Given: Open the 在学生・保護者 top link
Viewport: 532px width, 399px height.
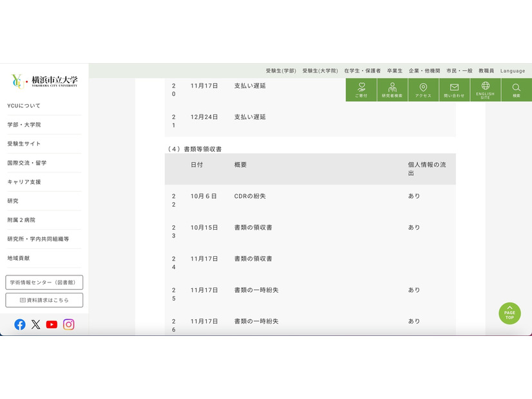Looking at the screenshot, I should coord(362,71).
